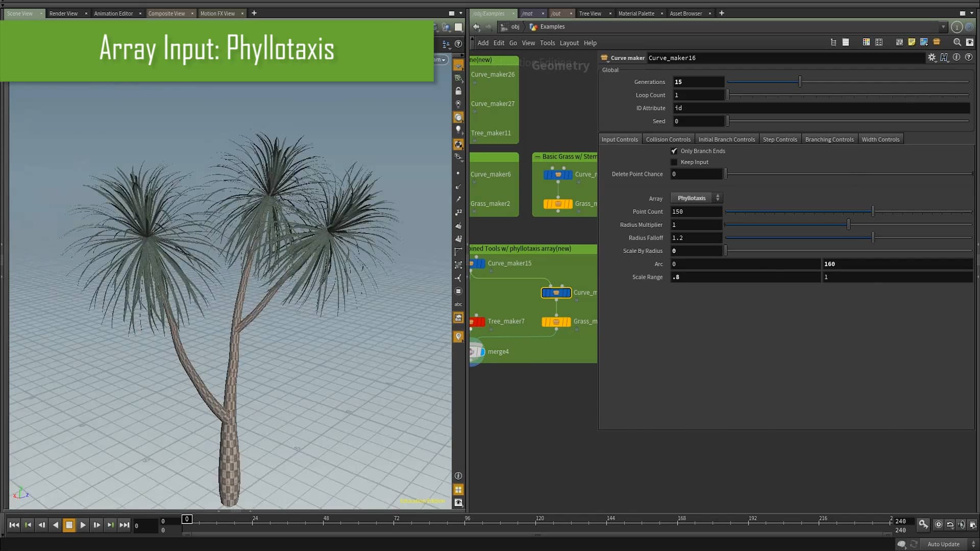Screen dimensions: 980x551
Task: Open the Tools menu
Action: click(548, 43)
